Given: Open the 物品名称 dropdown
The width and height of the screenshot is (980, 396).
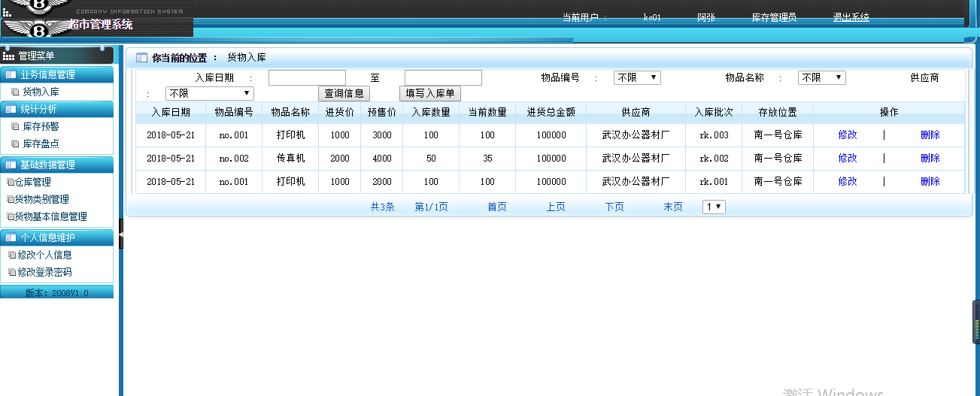Looking at the screenshot, I should pos(821,77).
